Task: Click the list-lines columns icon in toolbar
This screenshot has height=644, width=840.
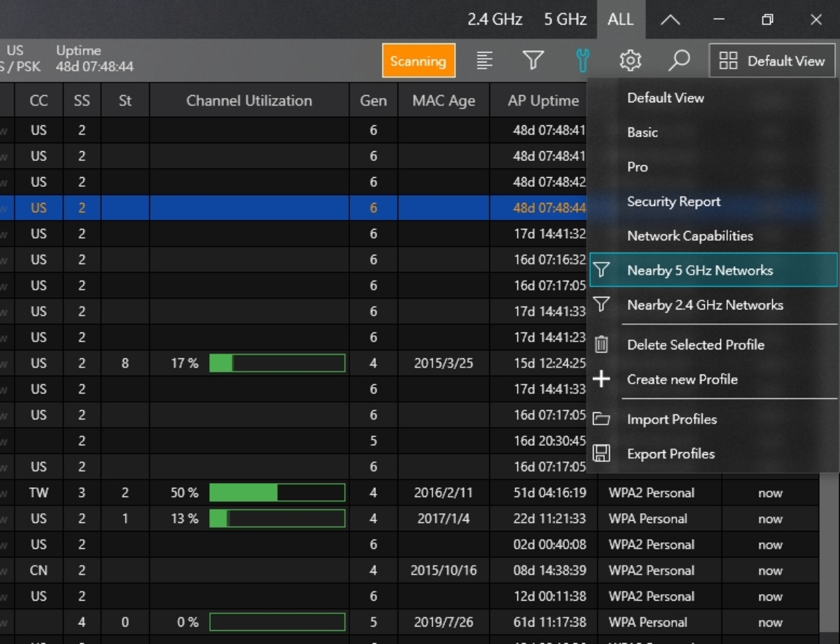Action: click(484, 61)
